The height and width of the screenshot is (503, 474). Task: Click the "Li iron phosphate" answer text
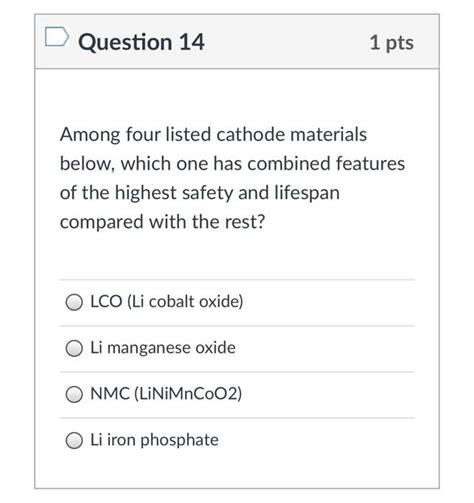154,440
